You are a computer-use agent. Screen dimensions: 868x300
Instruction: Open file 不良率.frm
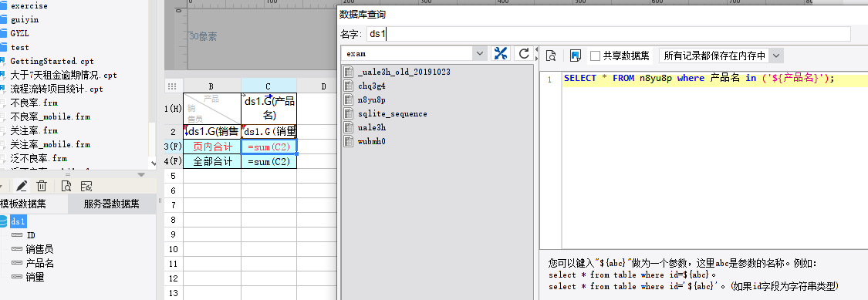click(34, 103)
